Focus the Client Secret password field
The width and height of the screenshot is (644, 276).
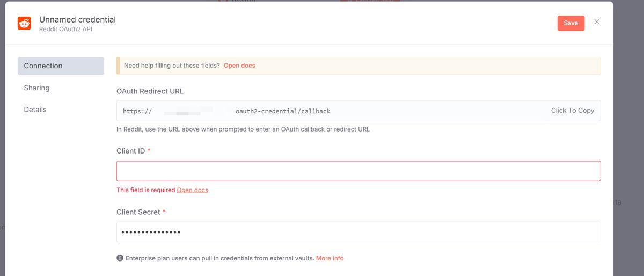click(358, 232)
